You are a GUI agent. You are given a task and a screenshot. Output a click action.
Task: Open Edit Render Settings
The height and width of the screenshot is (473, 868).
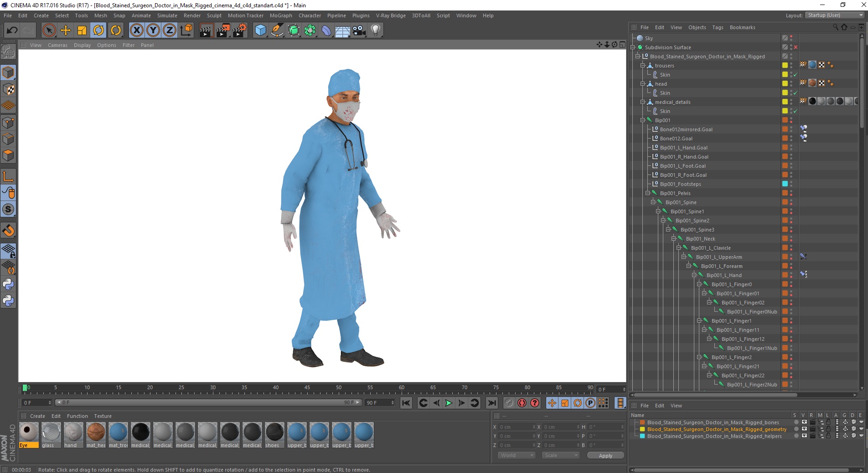240,31
